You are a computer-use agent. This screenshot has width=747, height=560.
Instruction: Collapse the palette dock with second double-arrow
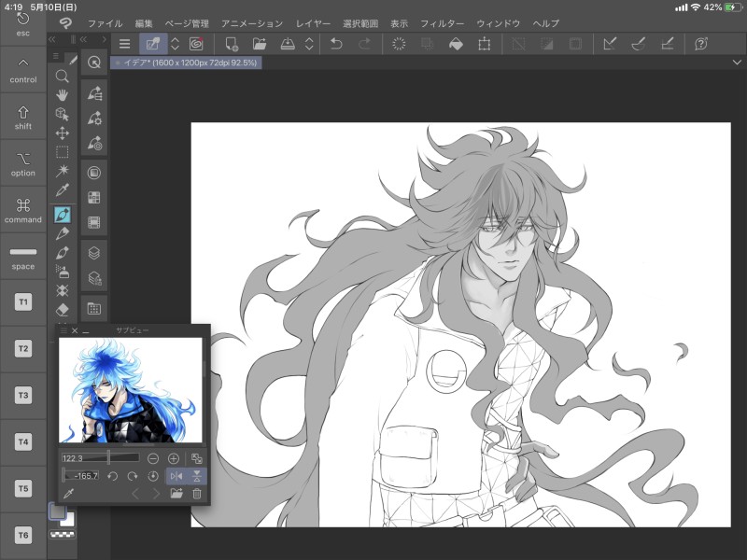pos(84,39)
